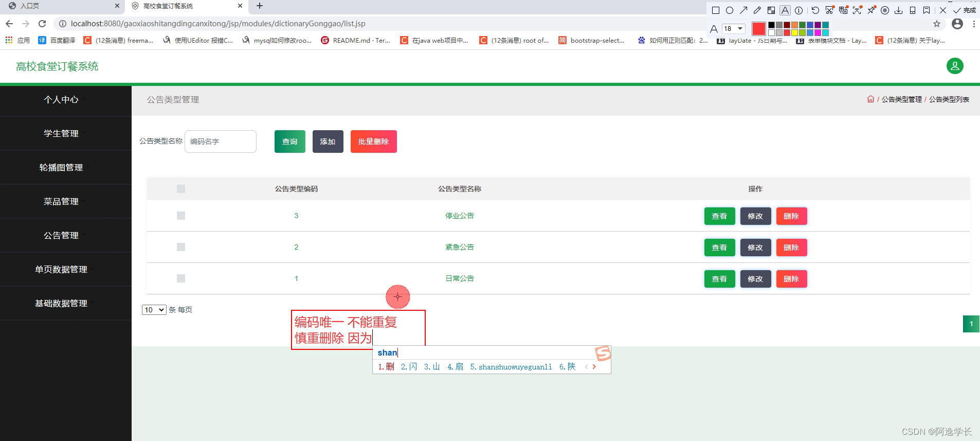Pin the screenshot to screen
Image resolution: width=980 pixels, height=441 pixels.
(872, 10)
